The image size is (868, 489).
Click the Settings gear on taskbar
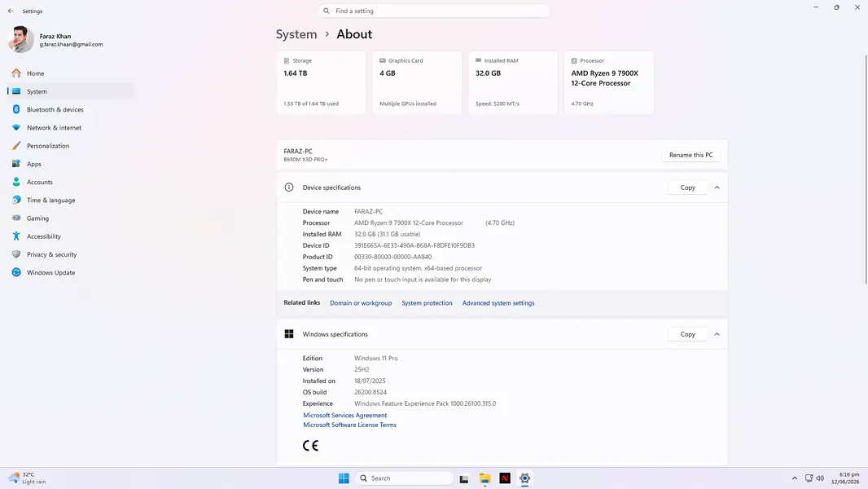coord(524,478)
